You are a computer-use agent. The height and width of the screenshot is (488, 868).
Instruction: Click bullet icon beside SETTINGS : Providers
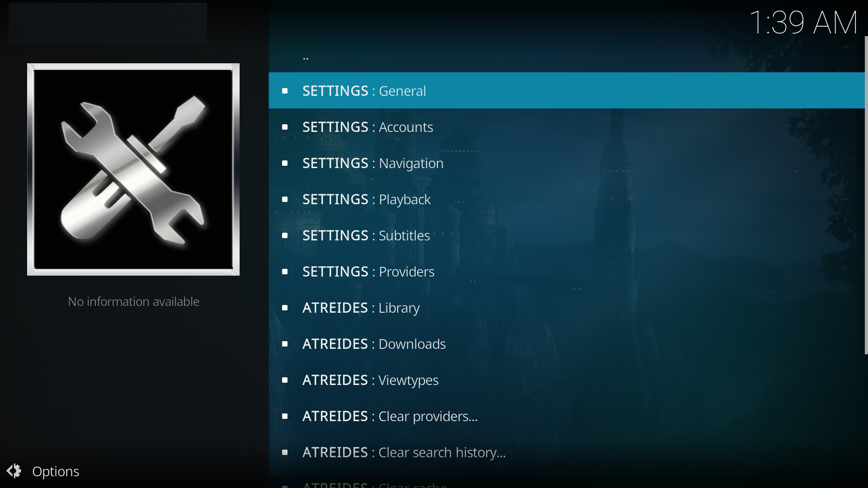click(x=285, y=272)
